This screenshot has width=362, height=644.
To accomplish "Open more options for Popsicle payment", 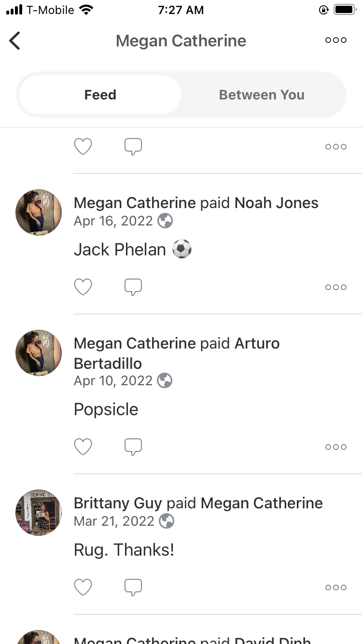I will pos(336,447).
